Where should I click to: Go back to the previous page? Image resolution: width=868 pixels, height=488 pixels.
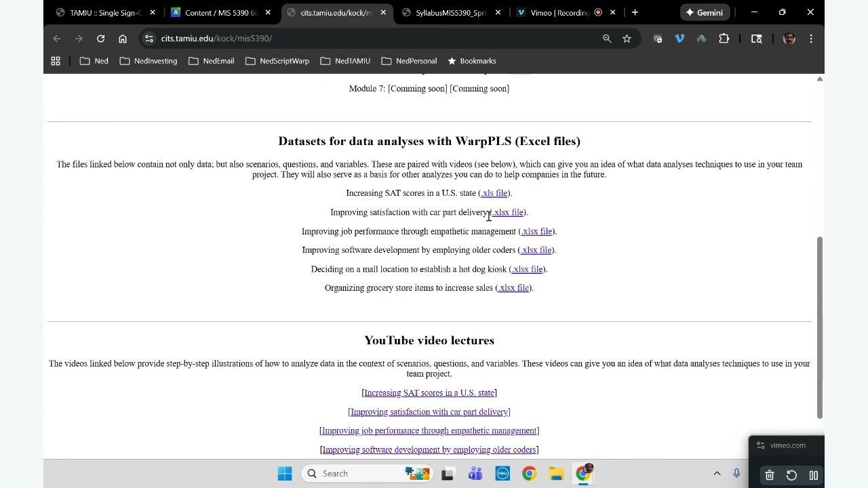click(x=57, y=39)
